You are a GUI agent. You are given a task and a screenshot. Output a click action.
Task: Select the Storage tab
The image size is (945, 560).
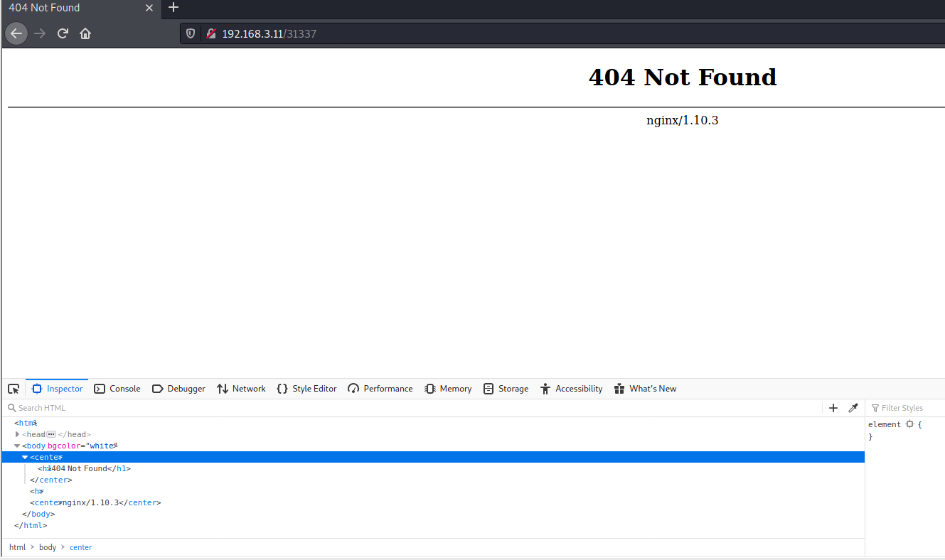click(x=506, y=388)
